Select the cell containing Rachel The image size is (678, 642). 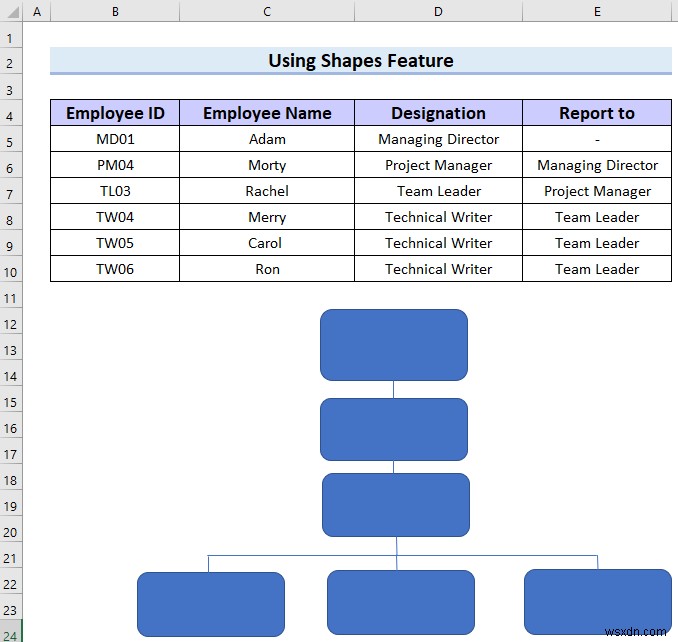[x=267, y=191]
